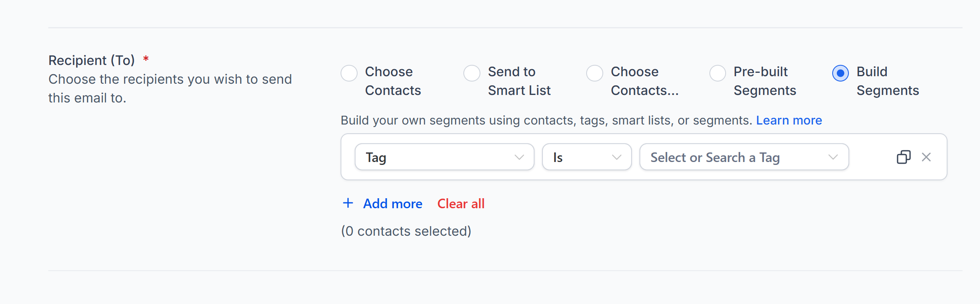Enable the Send to Smart List option
The image size is (980, 304).
click(x=472, y=73)
